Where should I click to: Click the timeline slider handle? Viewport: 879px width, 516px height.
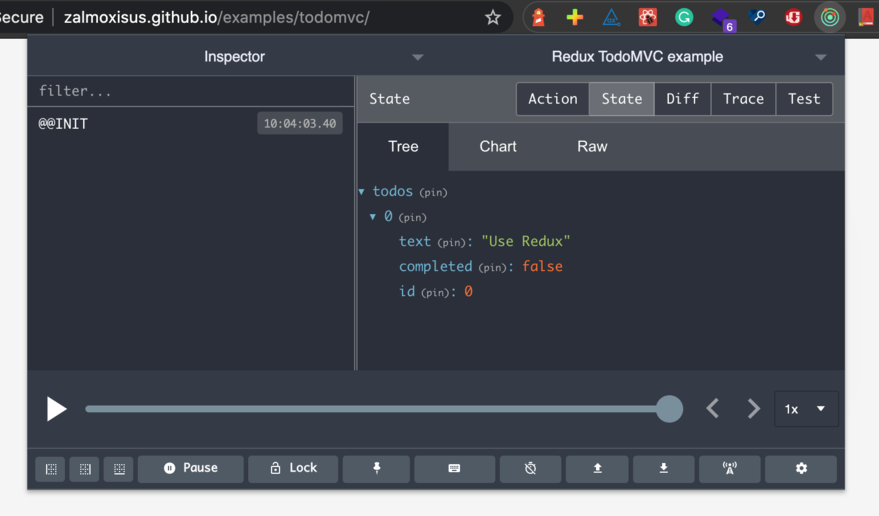669,409
